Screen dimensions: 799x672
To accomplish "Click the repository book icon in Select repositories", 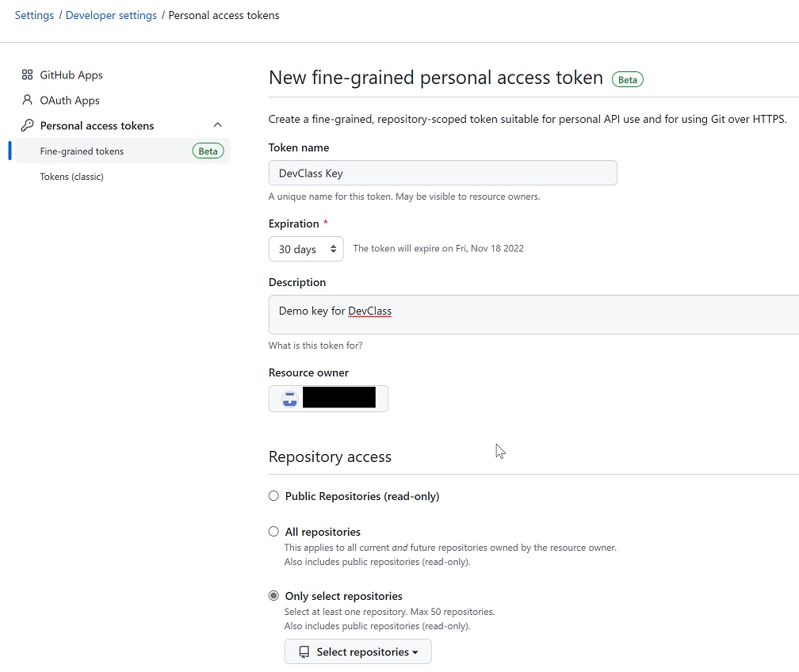I will pos(304,651).
